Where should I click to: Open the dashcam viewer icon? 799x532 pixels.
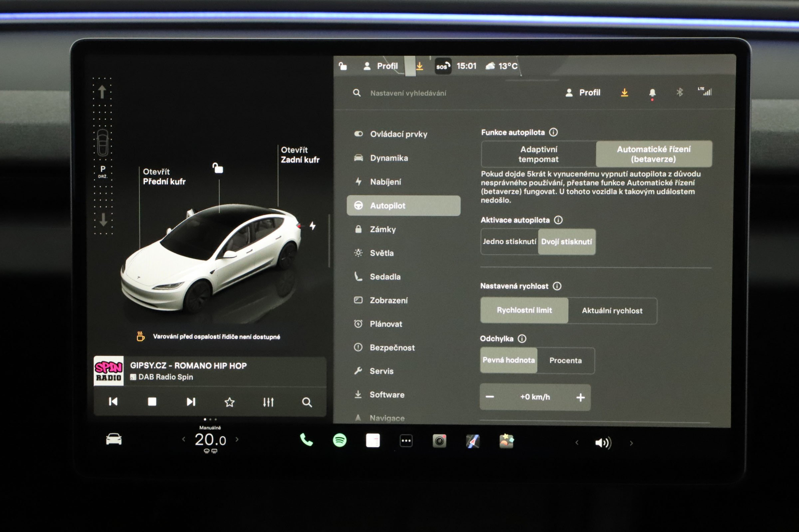pos(439,441)
